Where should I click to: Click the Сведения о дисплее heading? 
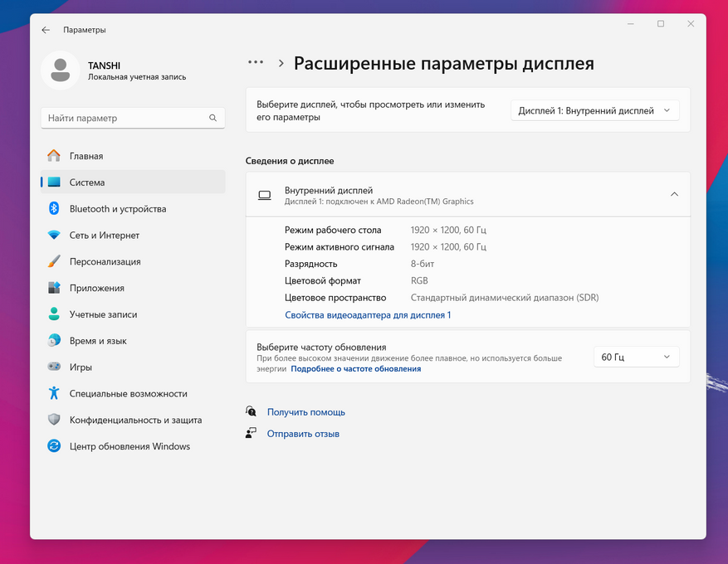coord(290,161)
